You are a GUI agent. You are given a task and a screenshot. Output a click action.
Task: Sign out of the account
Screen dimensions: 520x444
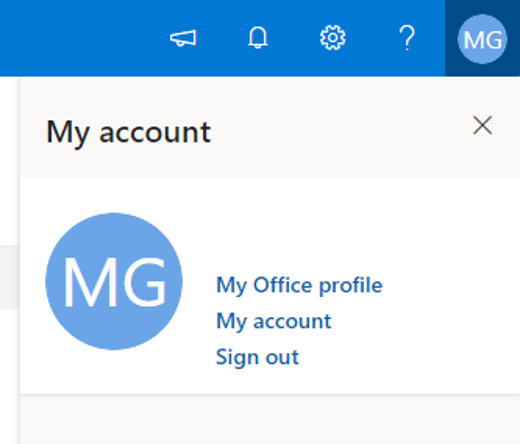click(x=258, y=357)
